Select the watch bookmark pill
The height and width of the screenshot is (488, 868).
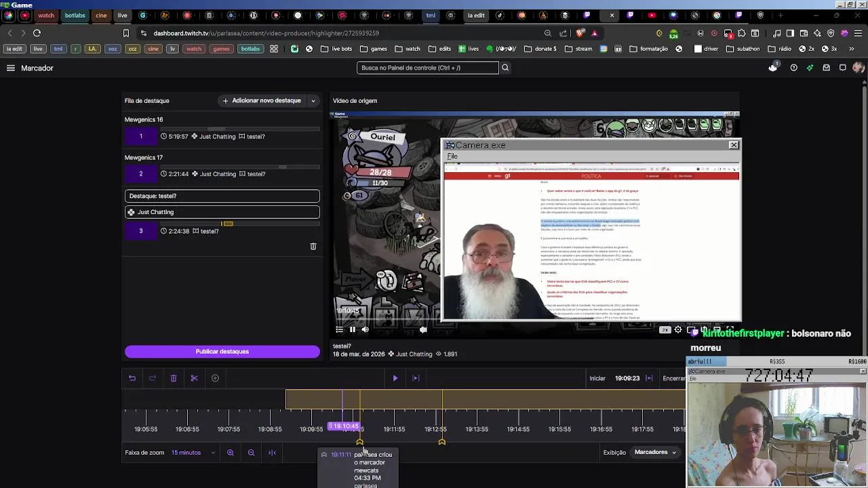point(194,49)
